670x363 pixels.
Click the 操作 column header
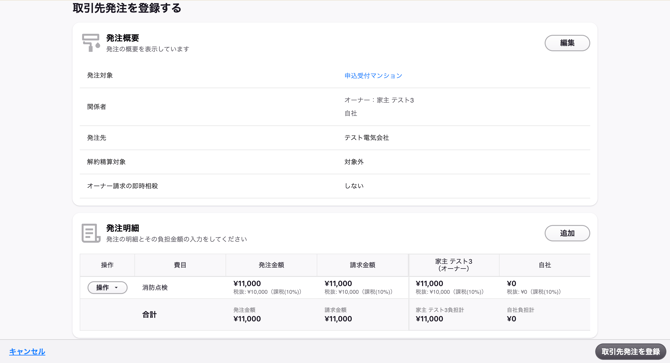[107, 265]
